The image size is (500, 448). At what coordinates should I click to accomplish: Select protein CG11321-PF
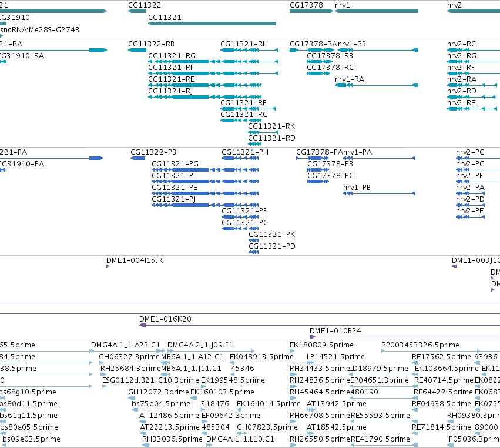244,211
